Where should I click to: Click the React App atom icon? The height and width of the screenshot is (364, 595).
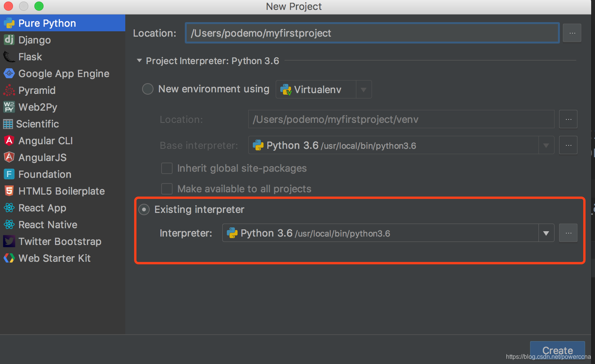coord(9,208)
